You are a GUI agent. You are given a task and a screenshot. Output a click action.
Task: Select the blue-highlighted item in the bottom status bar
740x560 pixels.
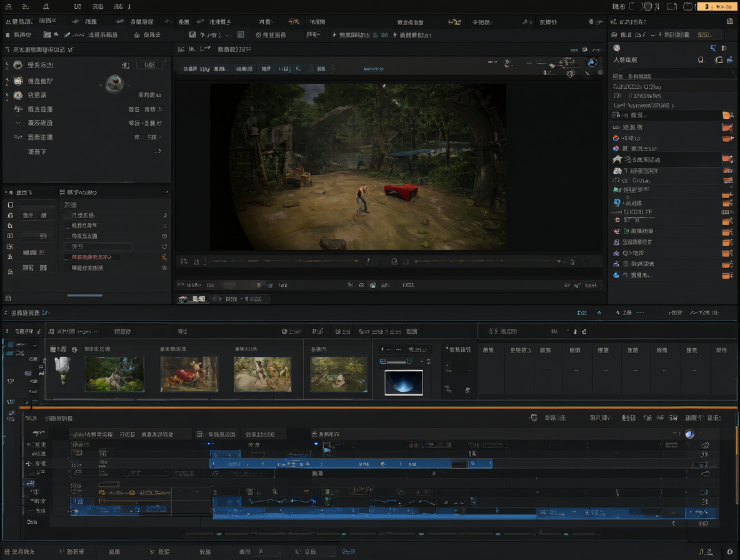tap(348, 551)
